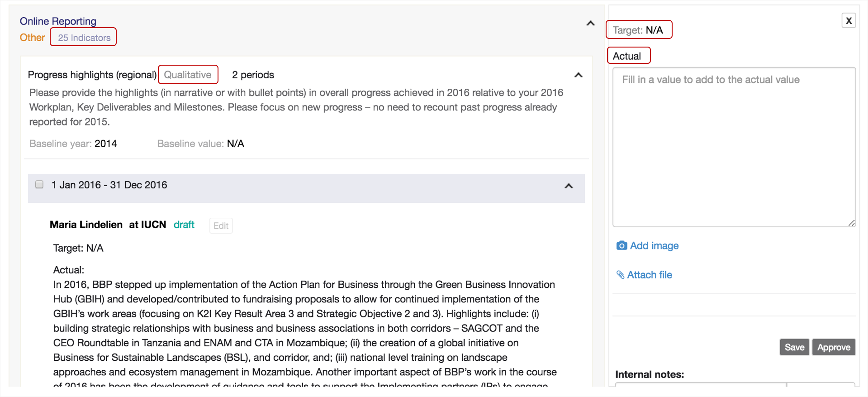Tick the 1 Jan 2016 - 31 Dec 2016 checkbox

[39, 184]
